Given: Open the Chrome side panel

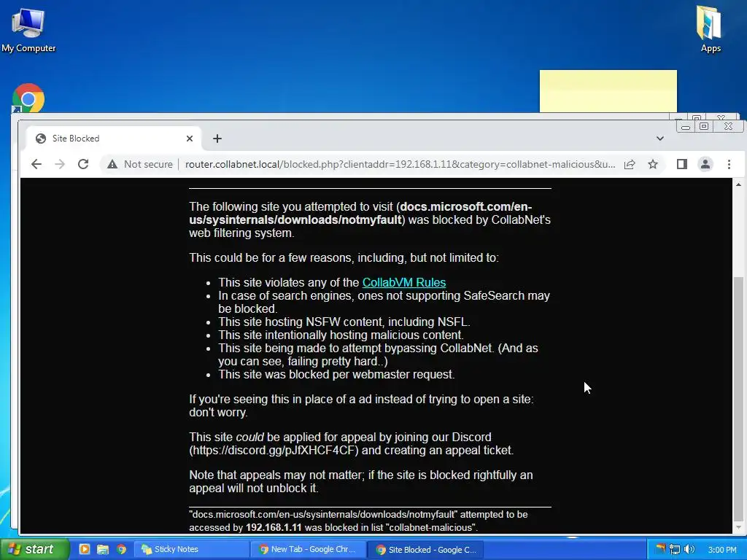Looking at the screenshot, I should [x=682, y=164].
